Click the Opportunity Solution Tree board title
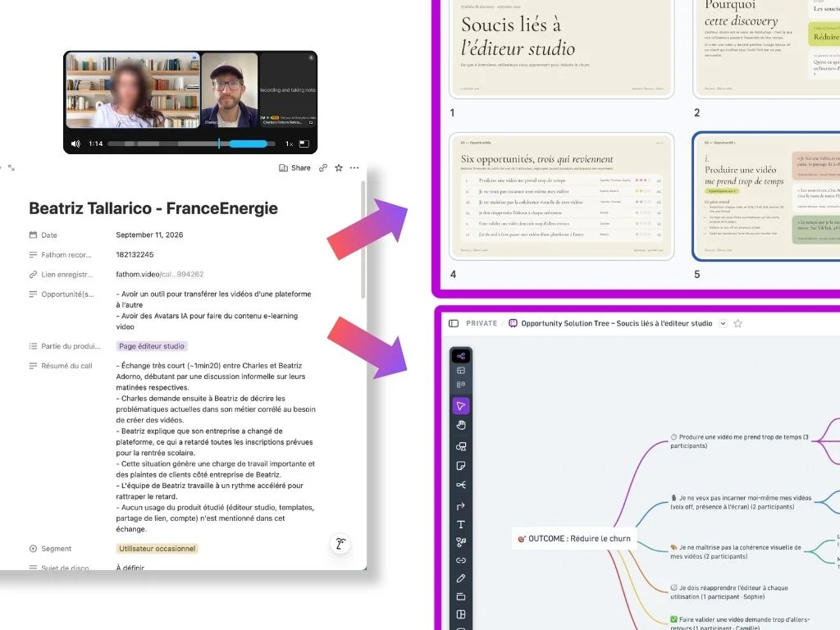The height and width of the screenshot is (630, 840). (x=617, y=323)
